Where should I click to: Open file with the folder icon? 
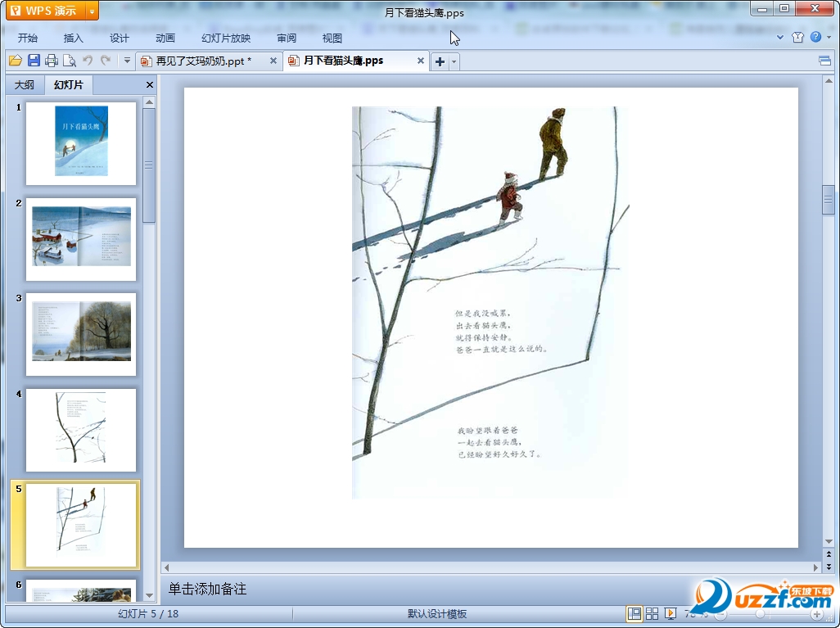click(16, 61)
